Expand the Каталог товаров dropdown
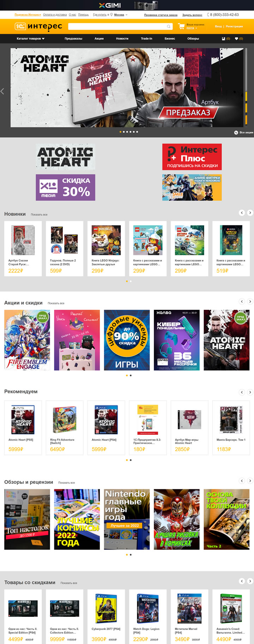 (31, 39)
